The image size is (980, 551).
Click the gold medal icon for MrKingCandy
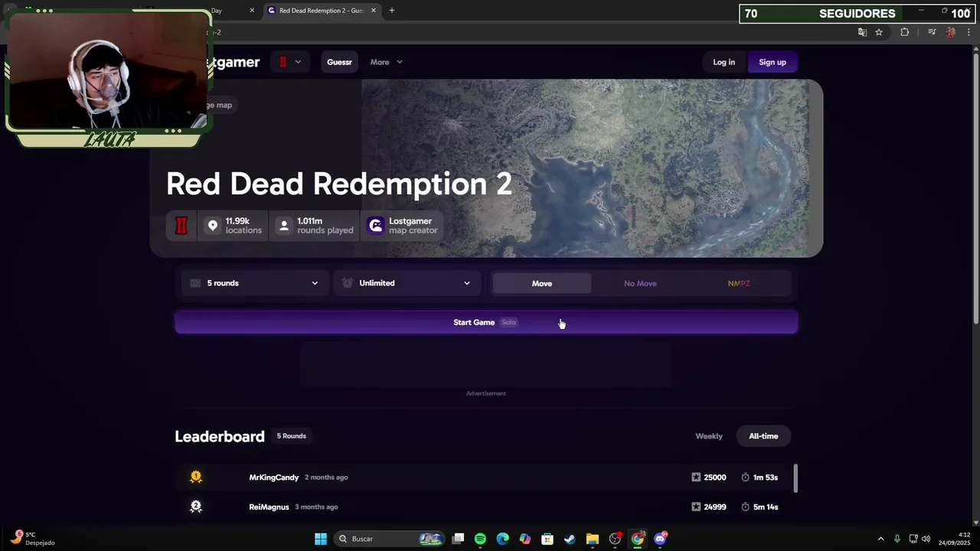click(x=196, y=477)
